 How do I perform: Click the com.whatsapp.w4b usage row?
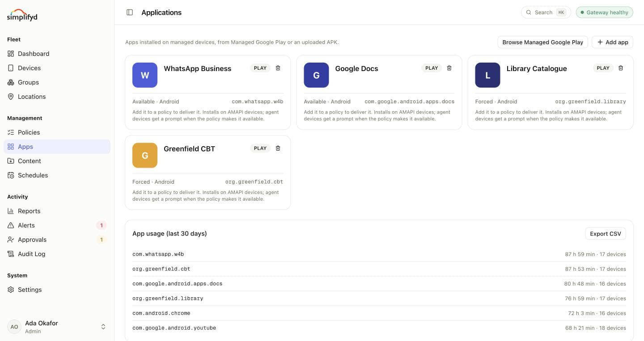point(379,254)
